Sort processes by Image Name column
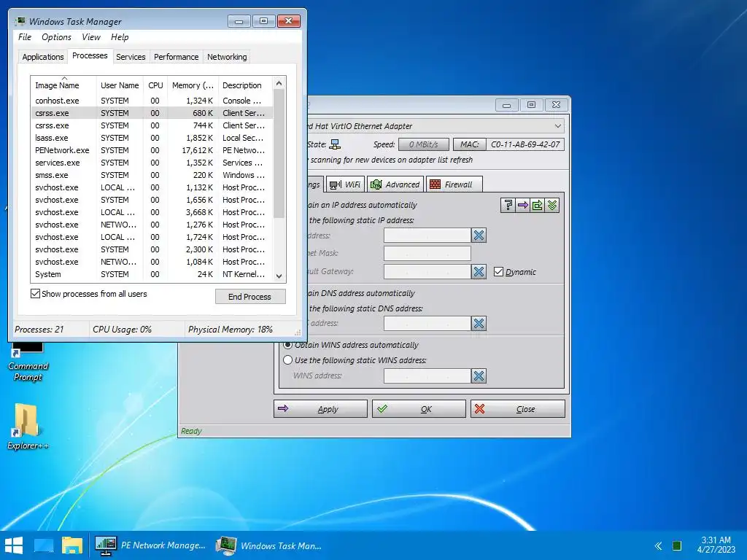The width and height of the screenshot is (747, 560). tap(63, 85)
